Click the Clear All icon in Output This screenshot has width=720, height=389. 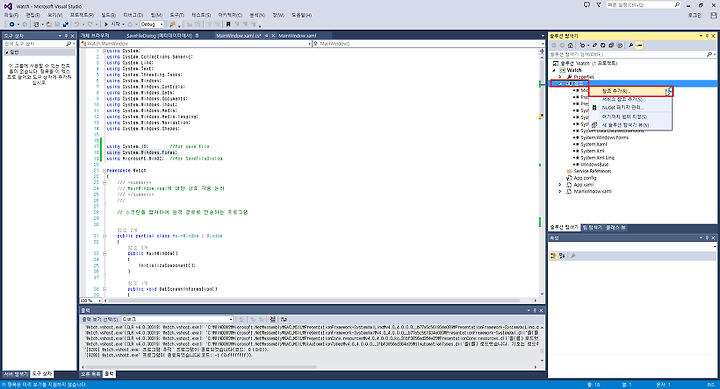click(x=273, y=319)
